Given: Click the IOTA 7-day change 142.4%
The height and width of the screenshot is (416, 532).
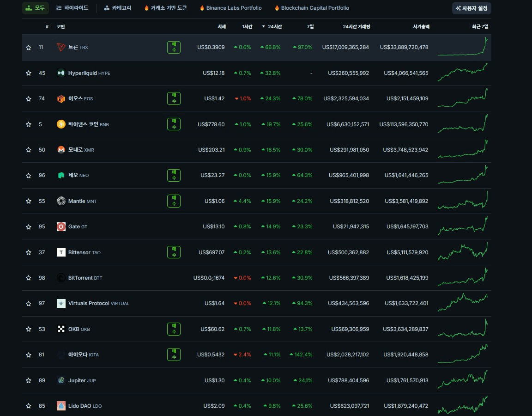Looking at the screenshot, I should (301, 355).
